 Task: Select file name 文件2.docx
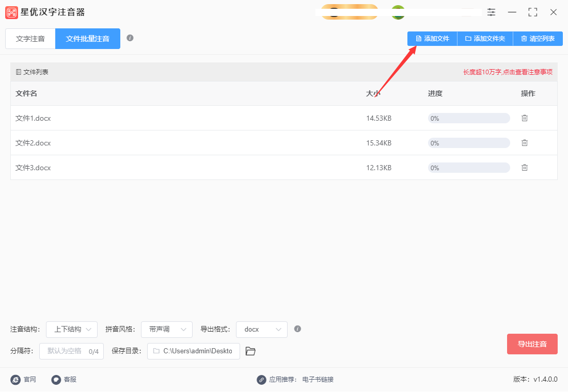pos(33,143)
